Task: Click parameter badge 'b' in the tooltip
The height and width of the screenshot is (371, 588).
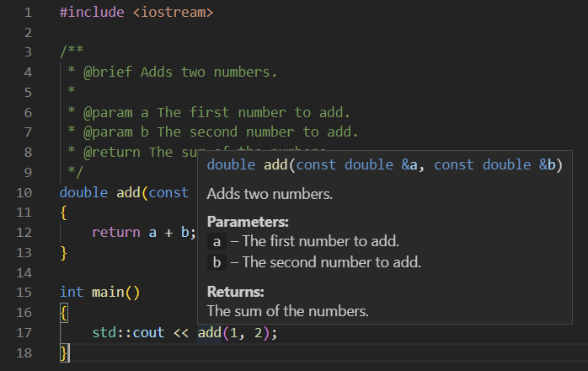Action: 216,262
